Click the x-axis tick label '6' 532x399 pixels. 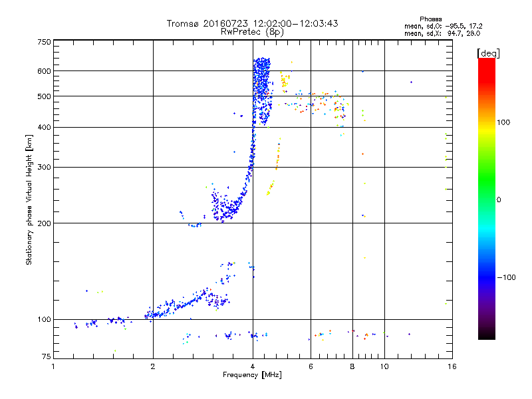point(311,366)
